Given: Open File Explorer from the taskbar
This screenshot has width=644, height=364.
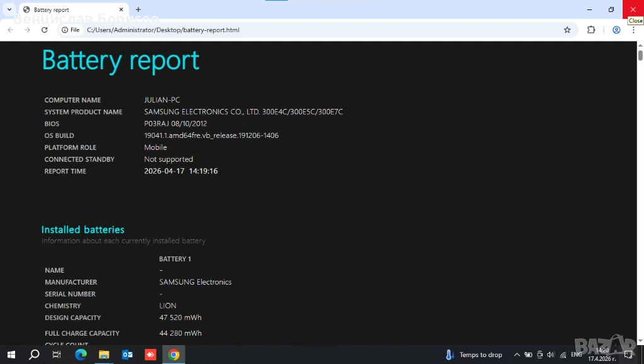Looking at the screenshot, I should tap(104, 355).
